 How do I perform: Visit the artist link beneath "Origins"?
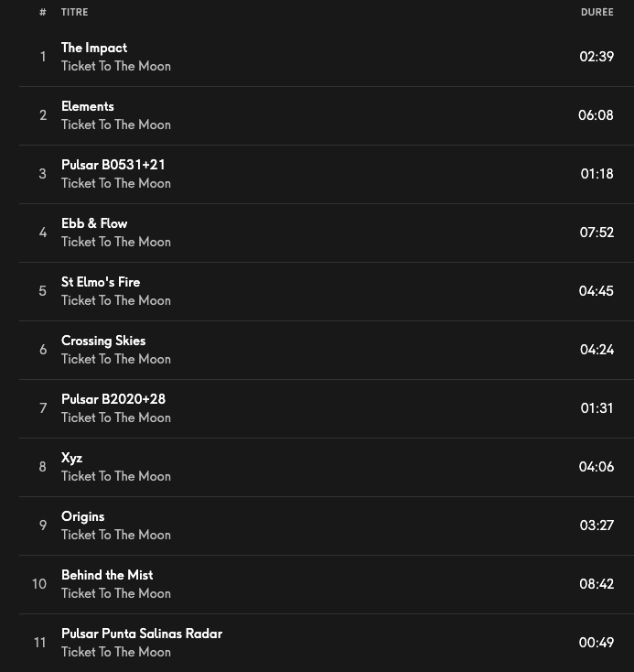[x=116, y=535]
